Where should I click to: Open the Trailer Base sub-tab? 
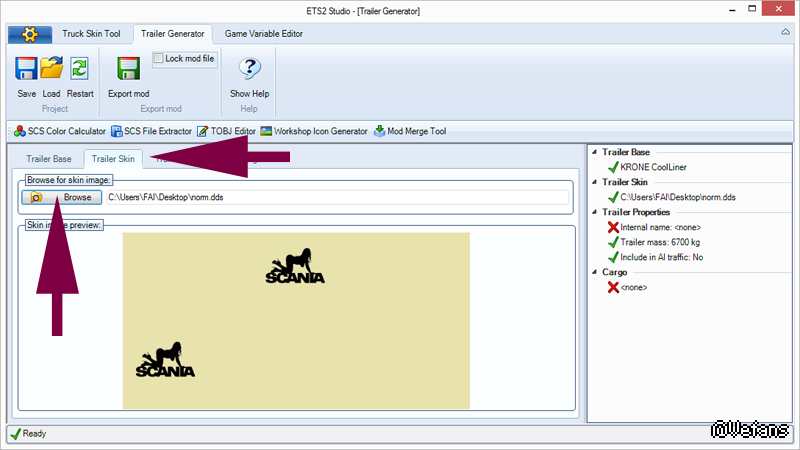49,159
